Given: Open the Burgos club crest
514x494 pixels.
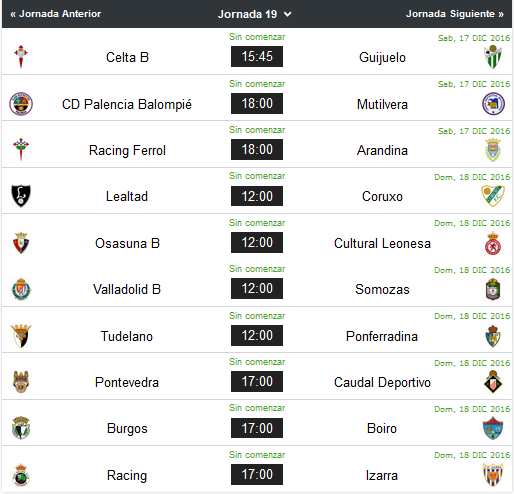Looking at the screenshot, I should tap(21, 428).
